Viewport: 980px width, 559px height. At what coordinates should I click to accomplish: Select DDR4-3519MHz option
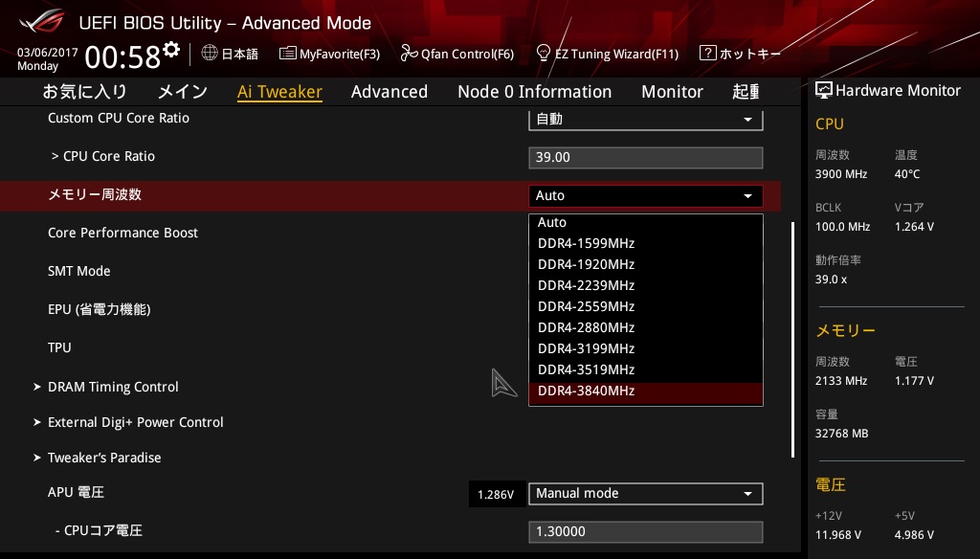click(x=646, y=369)
